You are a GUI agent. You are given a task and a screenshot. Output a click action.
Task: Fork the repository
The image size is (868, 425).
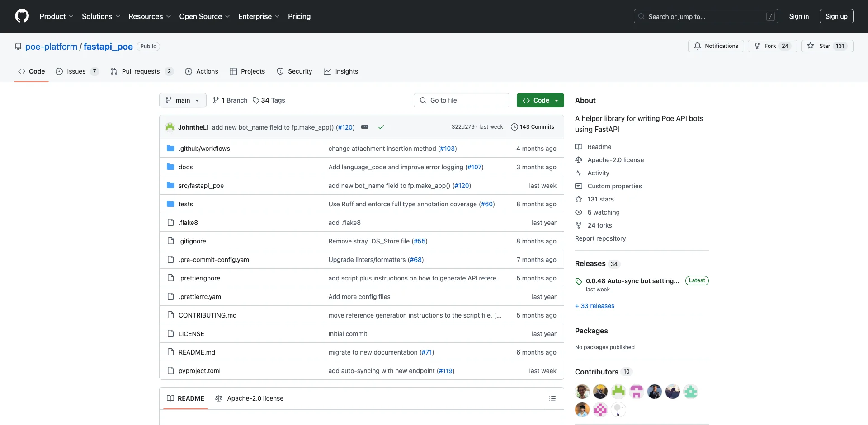point(772,46)
